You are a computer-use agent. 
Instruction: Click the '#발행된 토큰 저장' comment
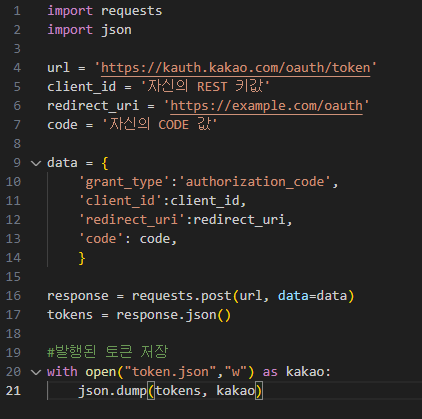coord(108,352)
